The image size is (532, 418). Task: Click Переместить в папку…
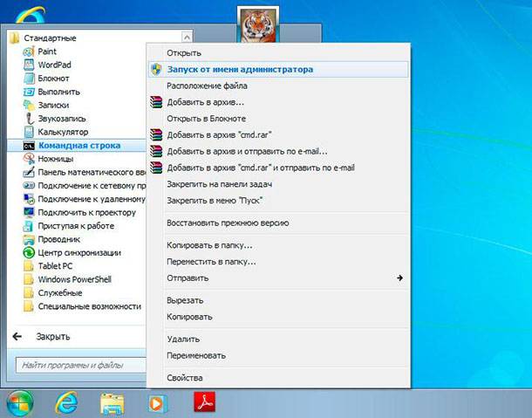[x=278, y=262]
